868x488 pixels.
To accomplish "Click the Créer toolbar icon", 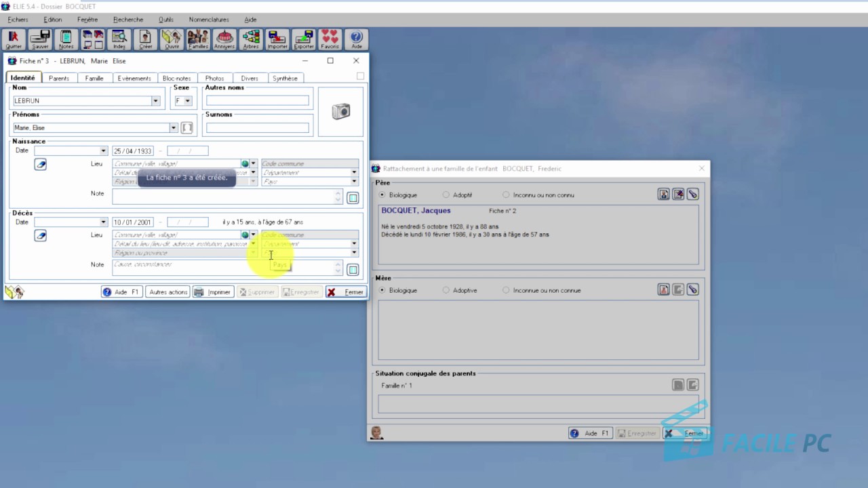I will tap(146, 39).
